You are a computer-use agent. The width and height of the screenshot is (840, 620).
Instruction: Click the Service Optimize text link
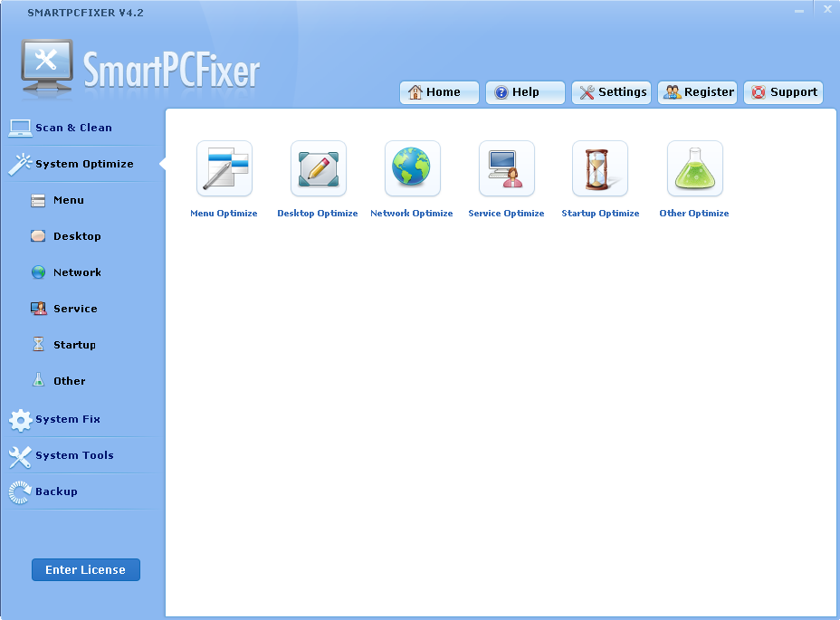coord(506,214)
